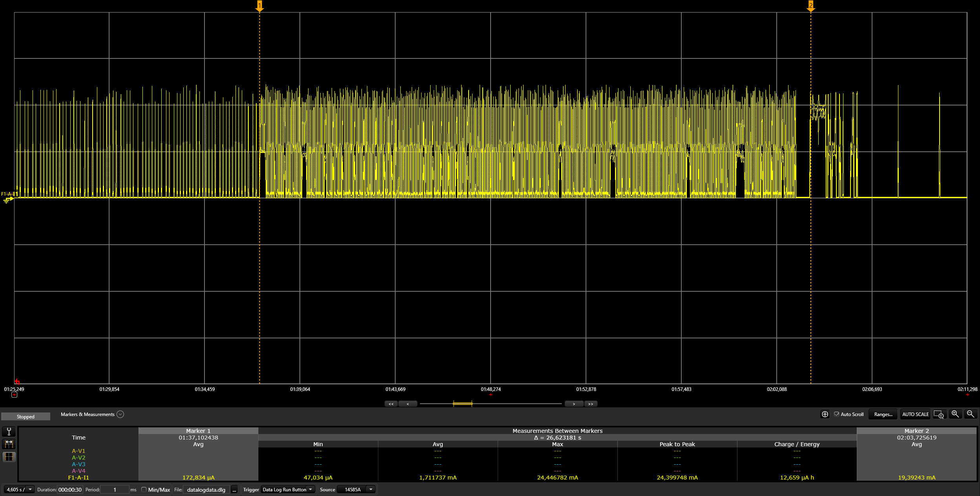The height and width of the screenshot is (496, 980).
Task: Click the Ranges... button
Action: (x=883, y=414)
